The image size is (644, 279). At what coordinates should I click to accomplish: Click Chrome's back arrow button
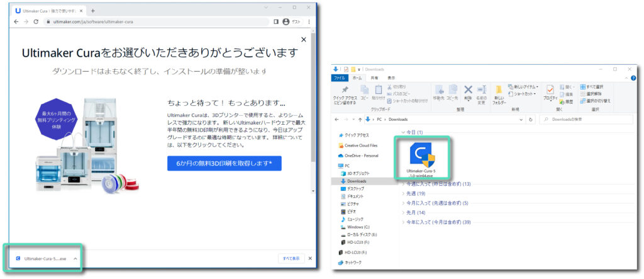[x=16, y=22]
